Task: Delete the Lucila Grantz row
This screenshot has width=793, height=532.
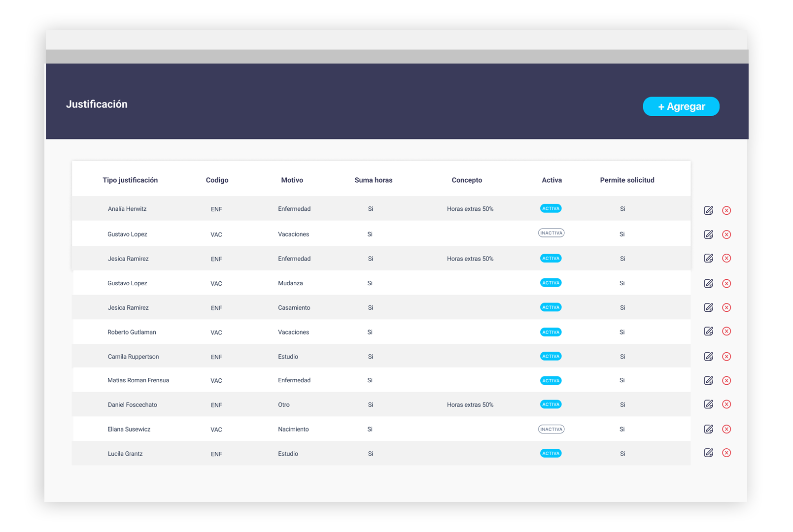Action: coord(726,453)
